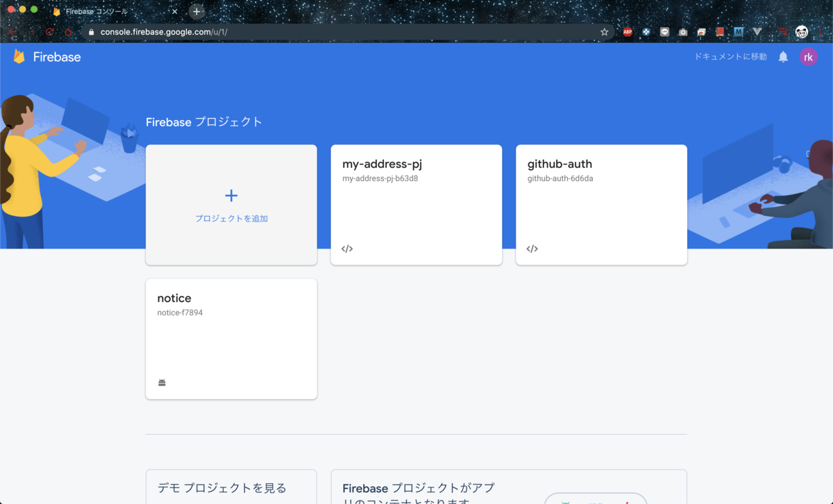Click project ID my-address-pj-b63d8
833x504 pixels.
[x=380, y=178]
